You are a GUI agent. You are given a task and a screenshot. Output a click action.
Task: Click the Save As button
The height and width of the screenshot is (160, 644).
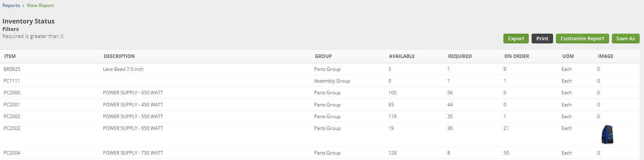(x=625, y=38)
